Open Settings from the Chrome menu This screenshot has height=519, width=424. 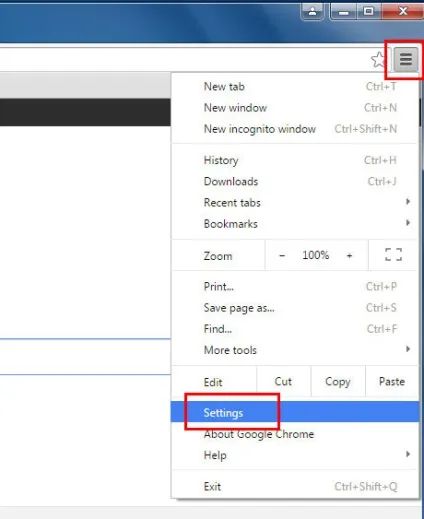295,412
